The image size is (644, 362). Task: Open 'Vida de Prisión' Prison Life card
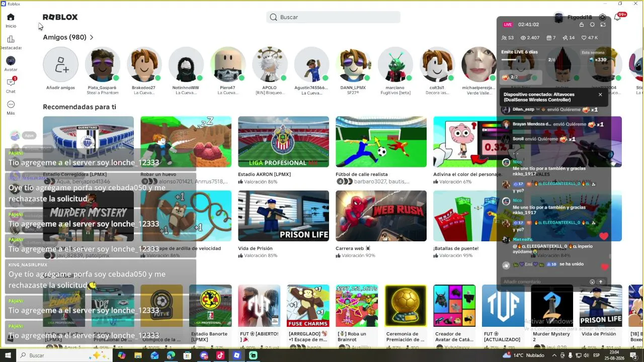283,216
